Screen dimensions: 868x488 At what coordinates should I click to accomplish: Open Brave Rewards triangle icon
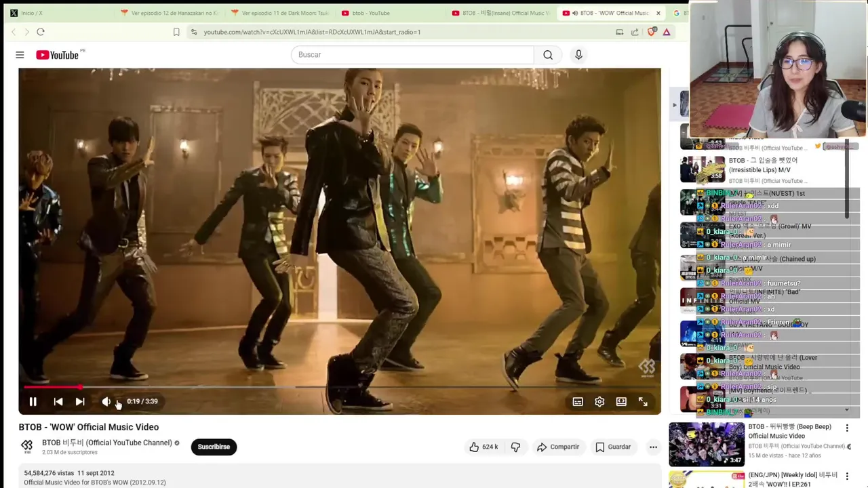tap(667, 32)
